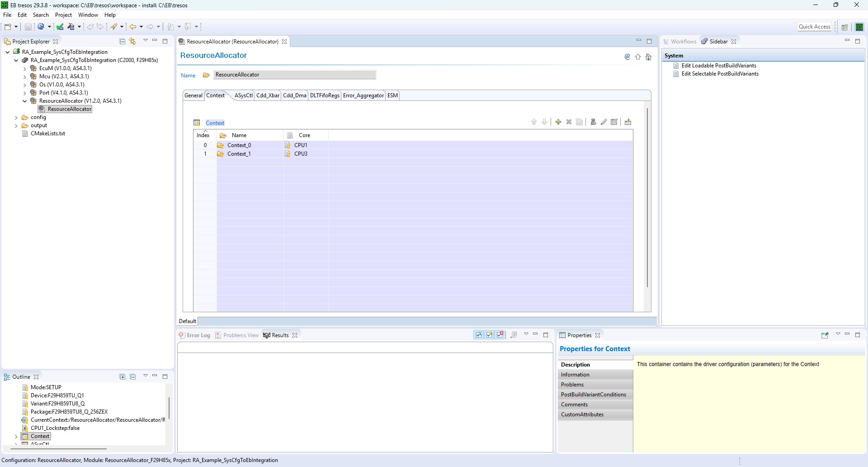This screenshot has height=467, width=868.
Task: Click the green plus Add element icon
Action: click(558, 122)
